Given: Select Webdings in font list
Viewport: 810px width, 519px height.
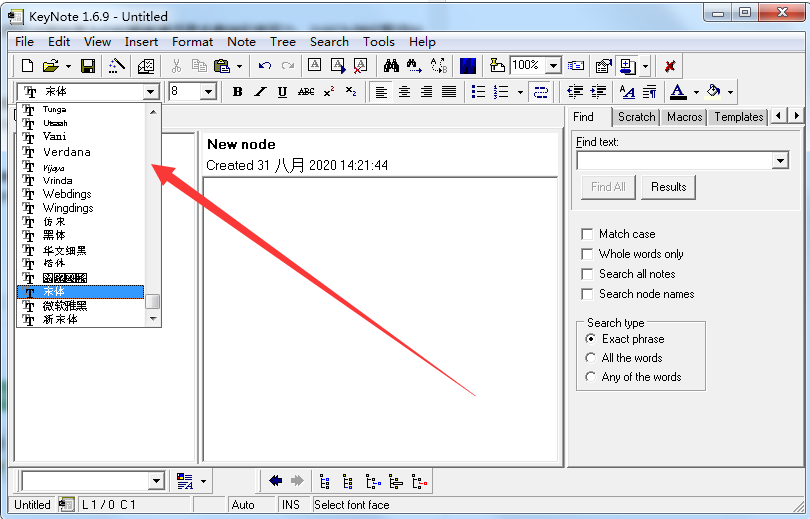Looking at the screenshot, I should [x=81, y=194].
